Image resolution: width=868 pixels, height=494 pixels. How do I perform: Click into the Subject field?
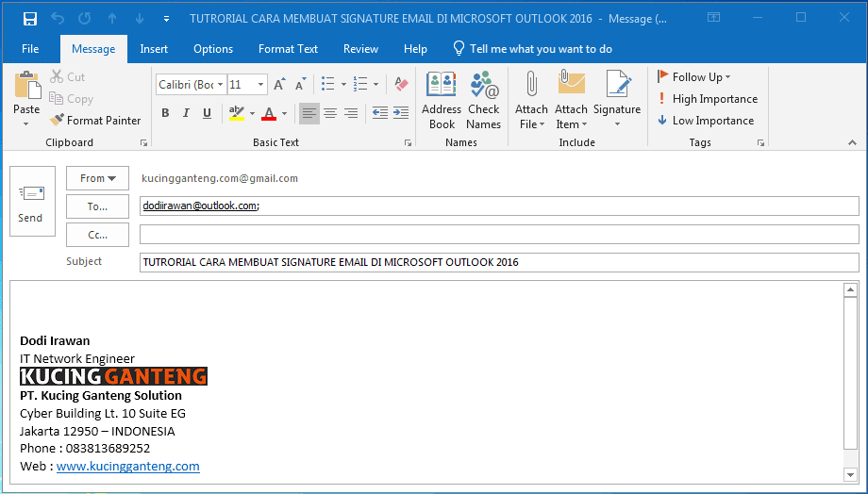(x=499, y=262)
